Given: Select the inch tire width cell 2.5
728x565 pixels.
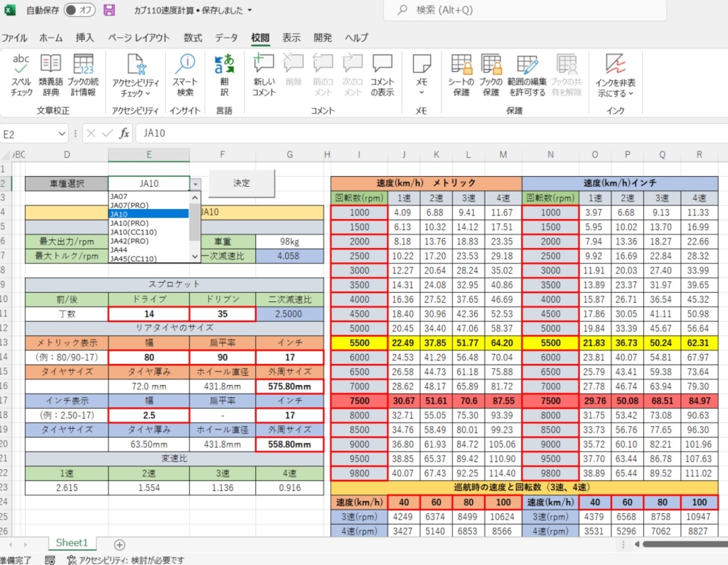Looking at the screenshot, I should (x=149, y=415).
